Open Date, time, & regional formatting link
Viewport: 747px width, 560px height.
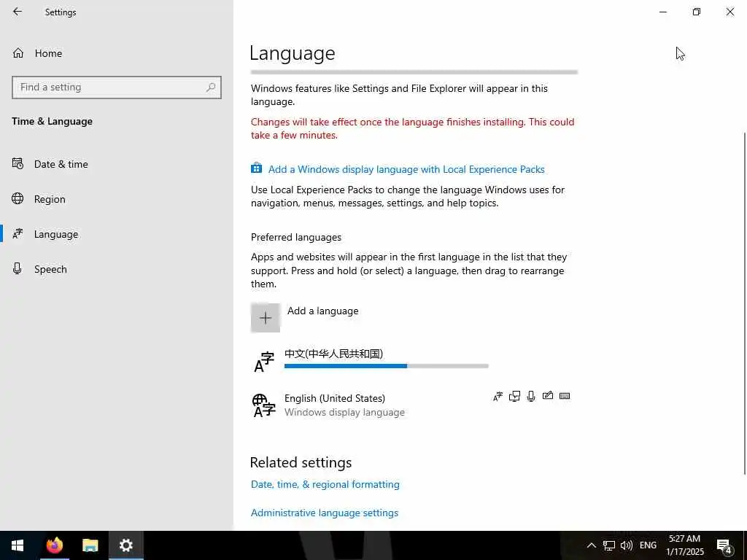[x=325, y=485]
